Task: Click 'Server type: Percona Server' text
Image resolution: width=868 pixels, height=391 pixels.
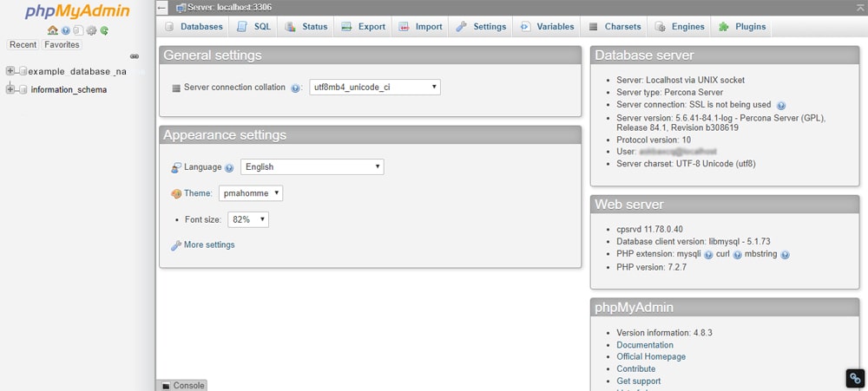Action: click(670, 93)
